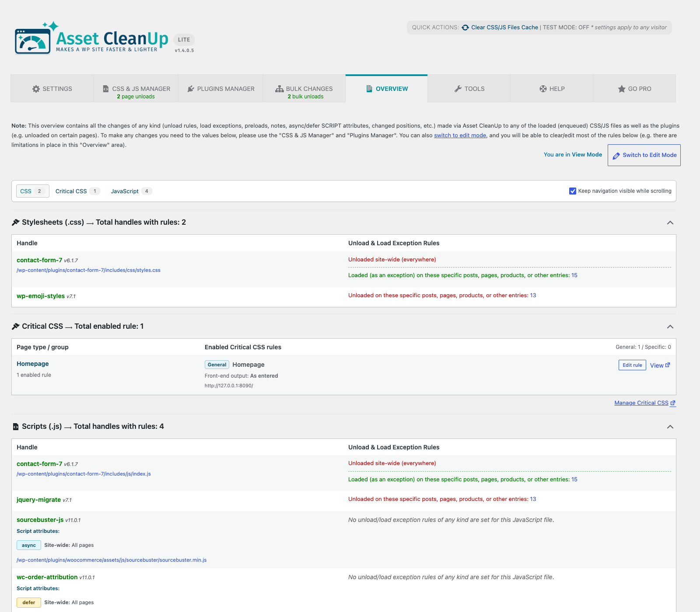Image resolution: width=700 pixels, height=612 pixels.
Task: Jump to JavaScript section in navigation
Action: tap(131, 191)
